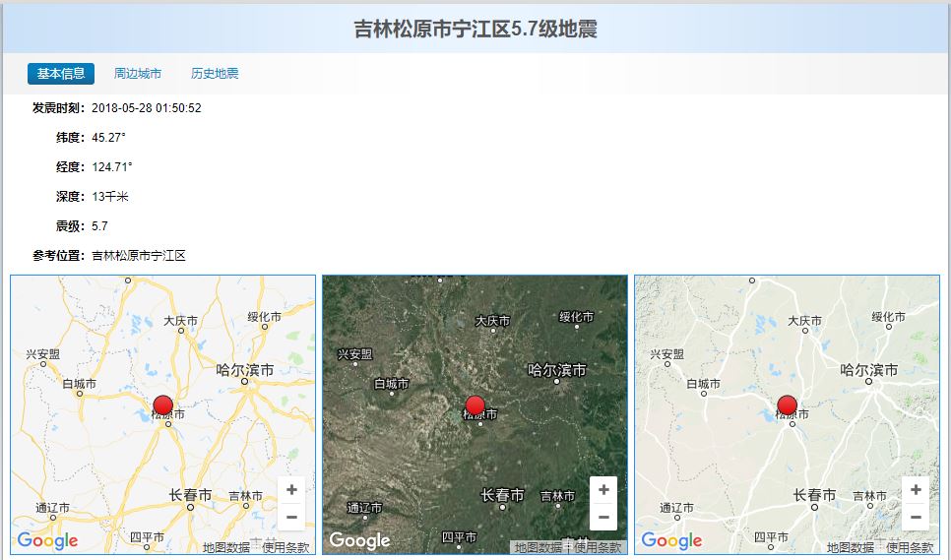Click the page title 吉林松原市宁江区5.7级地震
The height and width of the screenshot is (560, 951).
tap(475, 29)
